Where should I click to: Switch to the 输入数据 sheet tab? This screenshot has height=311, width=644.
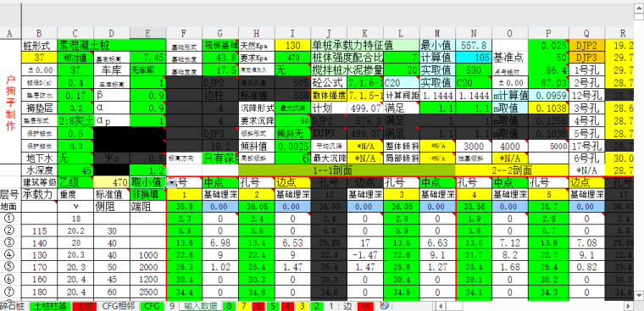click(x=200, y=306)
